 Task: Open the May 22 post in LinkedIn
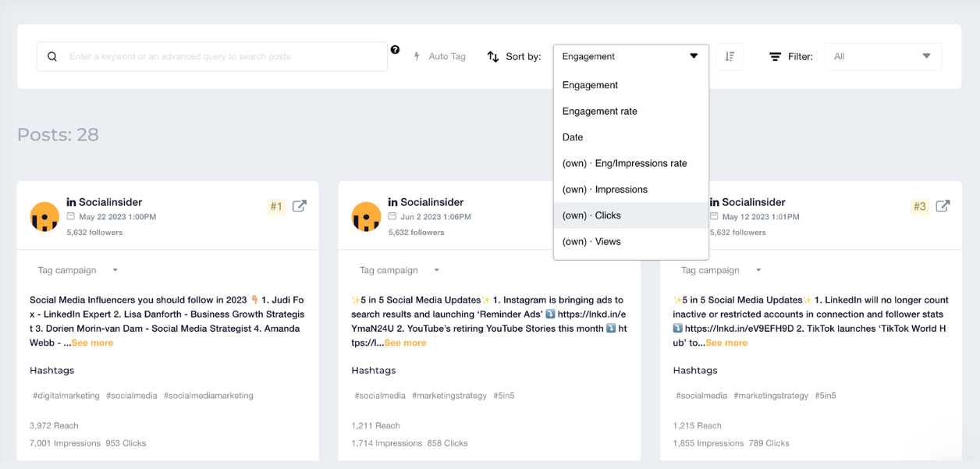point(300,206)
